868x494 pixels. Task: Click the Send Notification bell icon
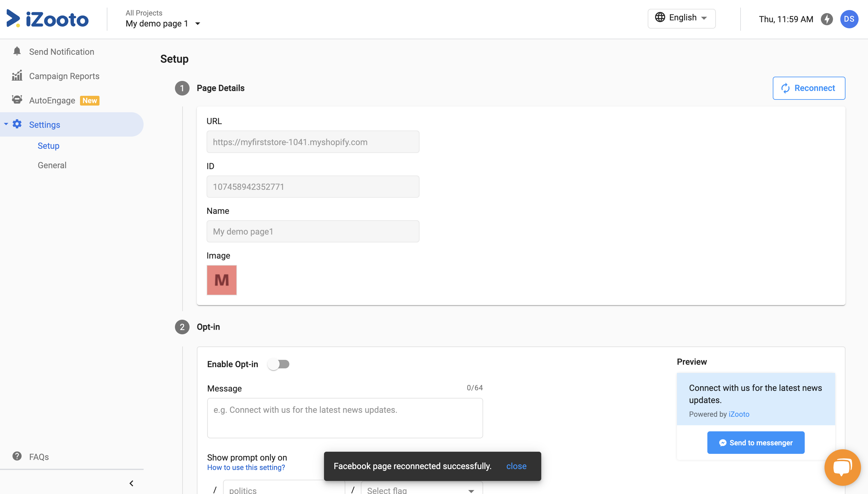[x=17, y=51]
